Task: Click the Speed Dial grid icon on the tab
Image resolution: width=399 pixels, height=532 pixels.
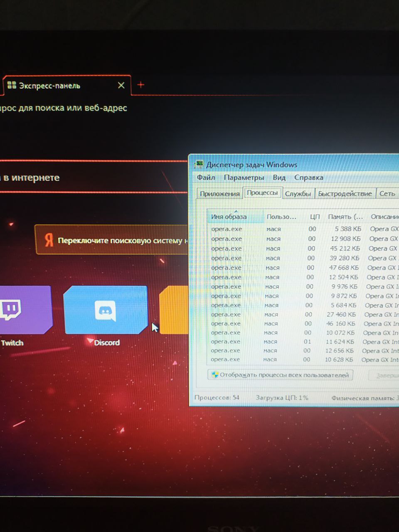Action: tap(12, 86)
